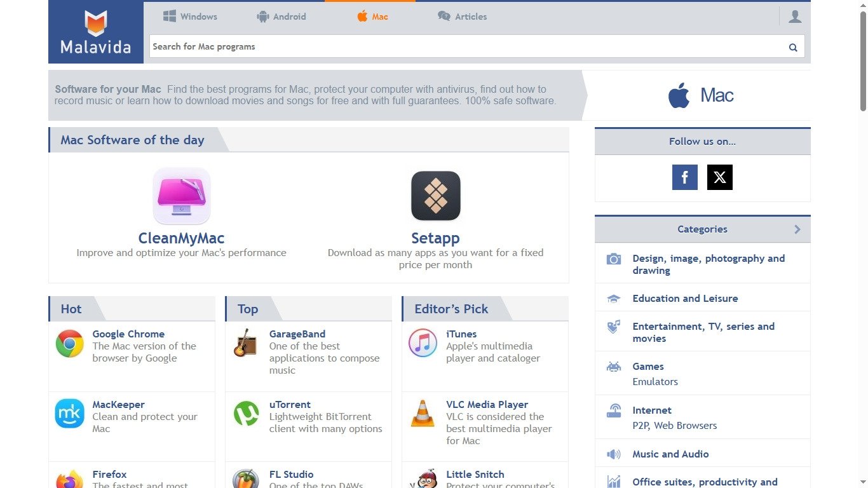Open the CleanMyMac title link
868x488 pixels.
(182, 238)
